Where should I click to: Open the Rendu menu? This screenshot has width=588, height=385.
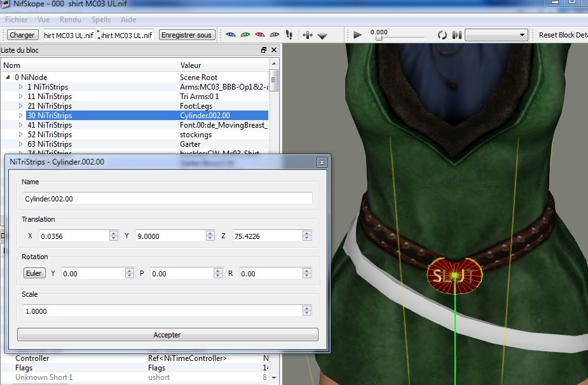click(x=71, y=20)
